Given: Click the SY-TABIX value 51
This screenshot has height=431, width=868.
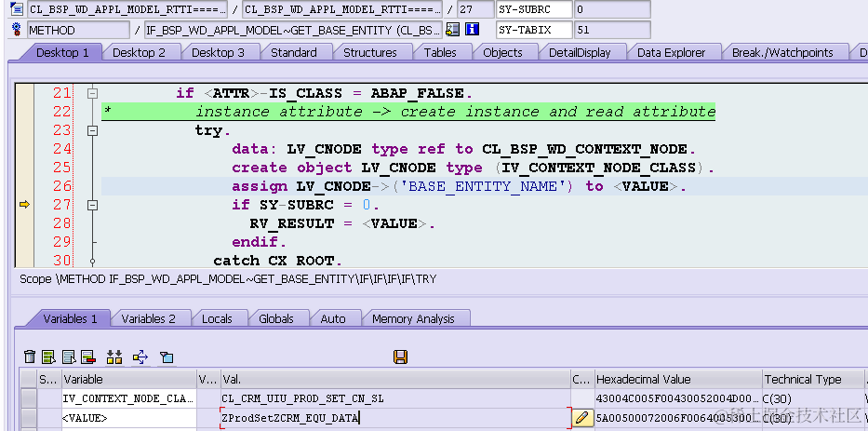Looking at the screenshot, I should point(612,30).
